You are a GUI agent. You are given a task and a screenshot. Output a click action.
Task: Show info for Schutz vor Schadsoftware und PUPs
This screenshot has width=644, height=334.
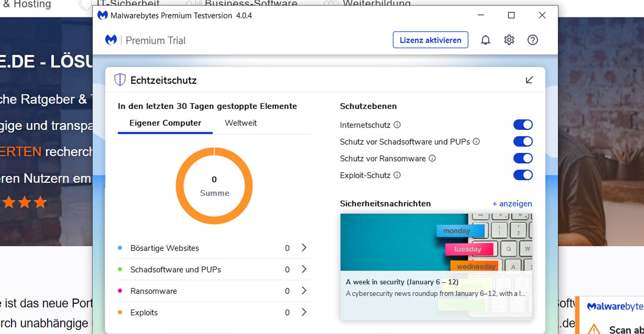pos(476,142)
